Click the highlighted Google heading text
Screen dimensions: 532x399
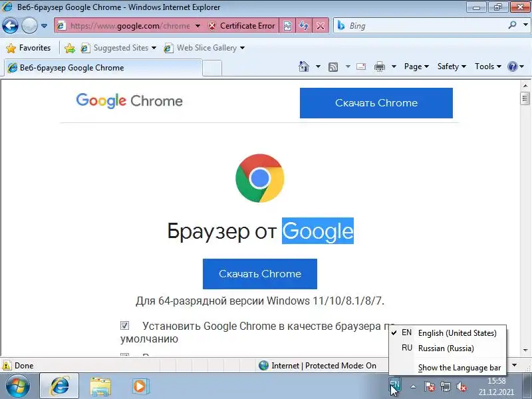pyautogui.click(x=318, y=231)
